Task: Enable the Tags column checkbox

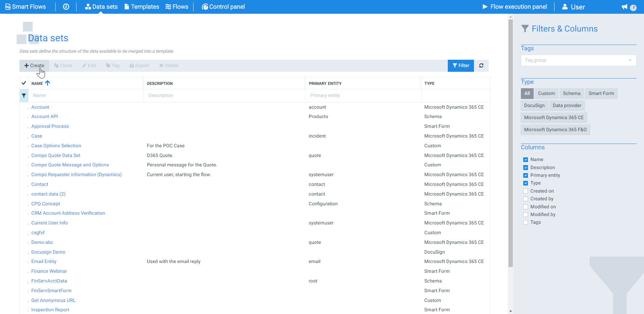Action: 526,222
